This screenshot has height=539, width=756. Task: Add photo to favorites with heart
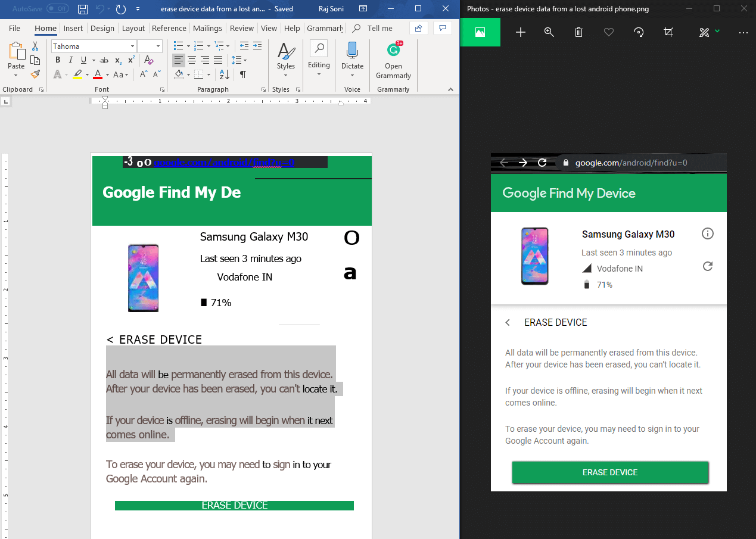608,32
